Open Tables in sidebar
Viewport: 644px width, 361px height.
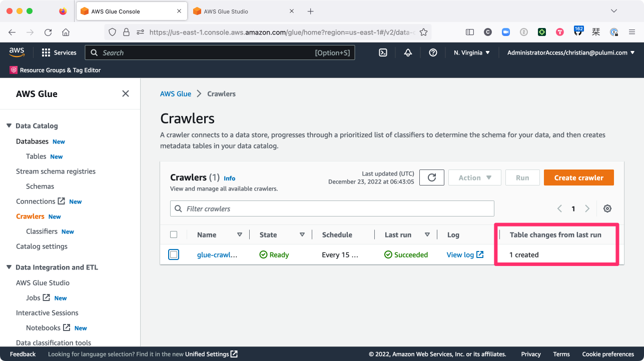pos(36,156)
